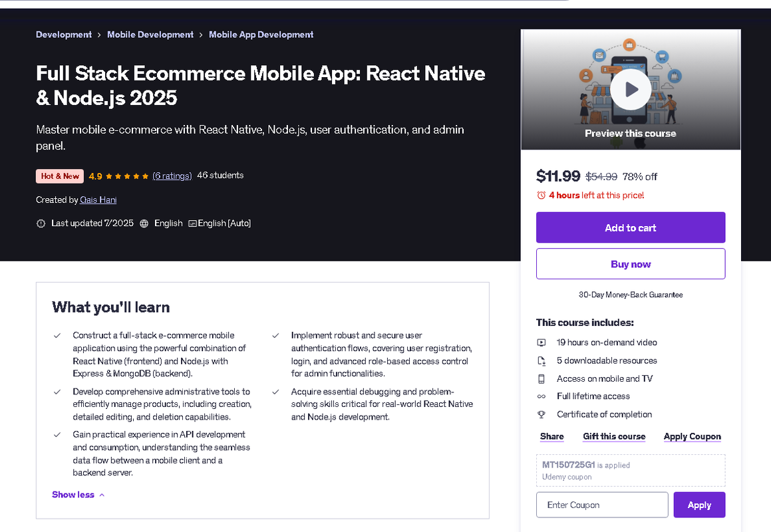Click the on-demand video icon
Viewport: 771px width, 532px height.
coord(541,342)
